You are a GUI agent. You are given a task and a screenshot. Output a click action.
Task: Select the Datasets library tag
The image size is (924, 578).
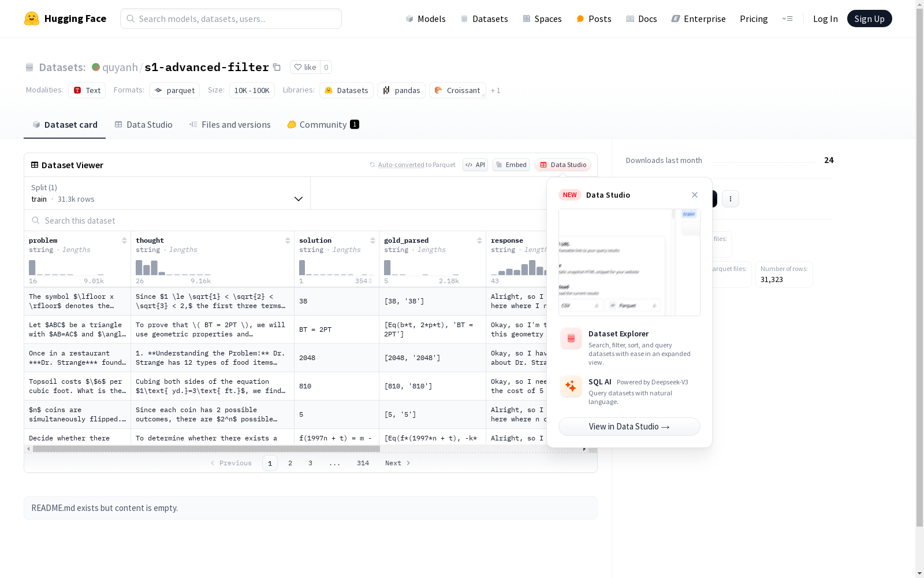346,90
